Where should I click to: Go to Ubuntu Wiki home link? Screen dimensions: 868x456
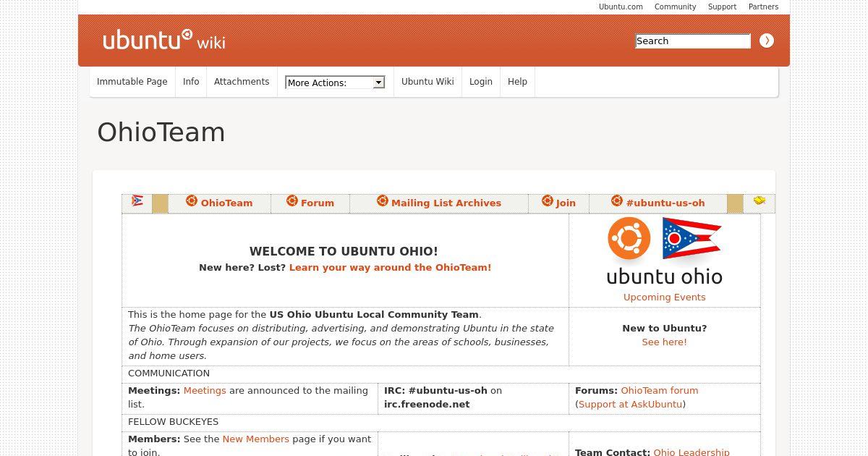point(427,82)
